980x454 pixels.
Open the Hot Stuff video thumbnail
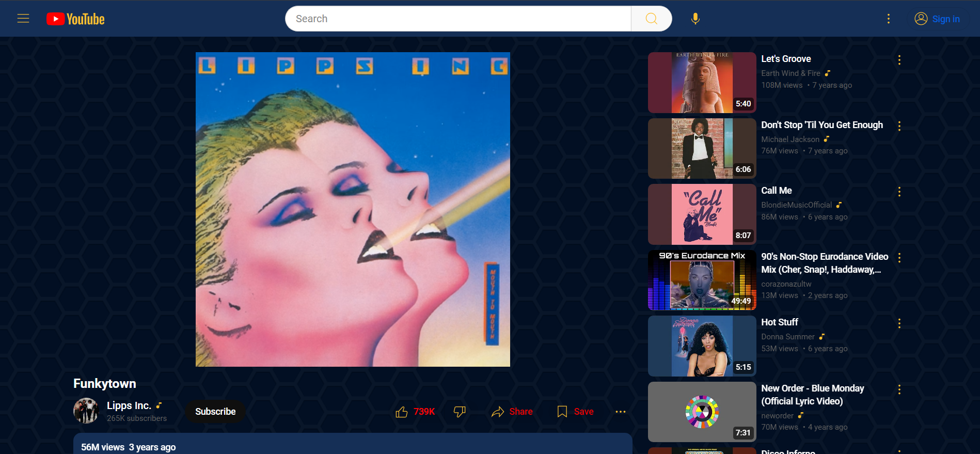coord(702,346)
